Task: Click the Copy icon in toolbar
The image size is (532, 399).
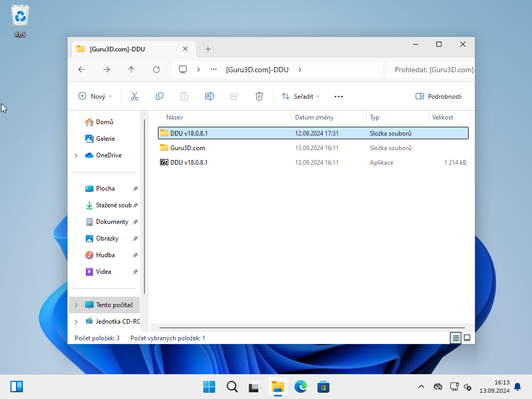Action: [x=159, y=96]
